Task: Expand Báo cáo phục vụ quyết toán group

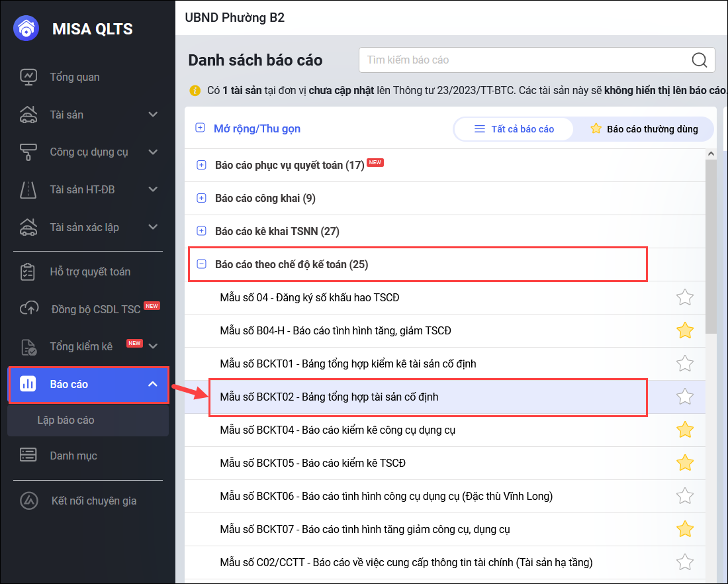Action: point(201,165)
